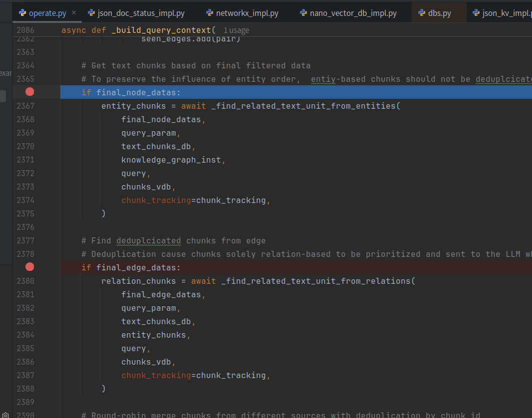The image size is (532, 418).
Task: Remove breakpoint at 'if final_edge_datas' line
Action: (29, 267)
